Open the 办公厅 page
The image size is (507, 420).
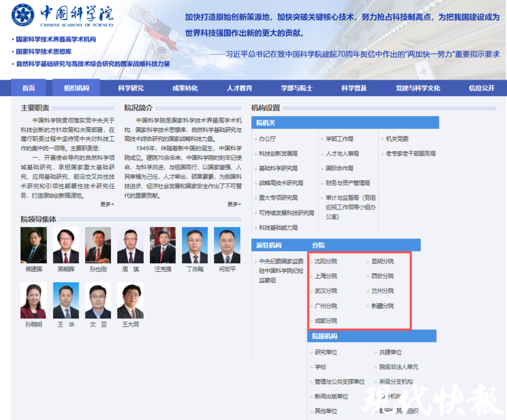point(268,138)
